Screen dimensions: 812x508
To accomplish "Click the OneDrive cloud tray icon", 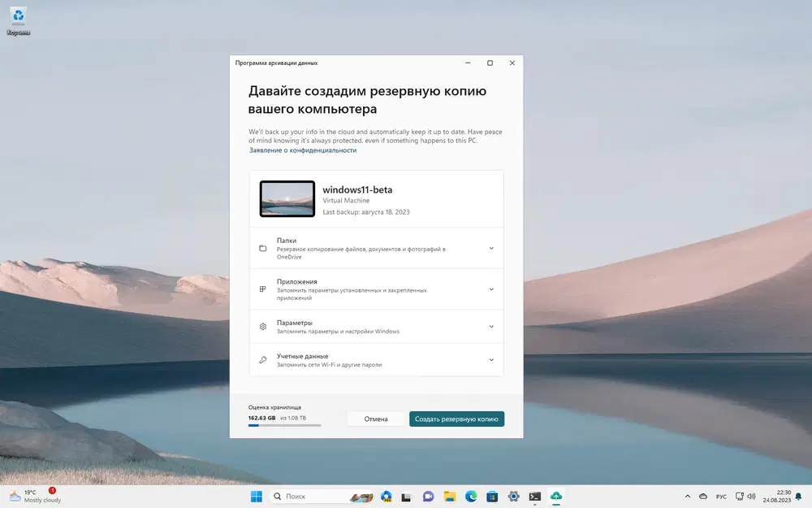I will tap(703, 497).
